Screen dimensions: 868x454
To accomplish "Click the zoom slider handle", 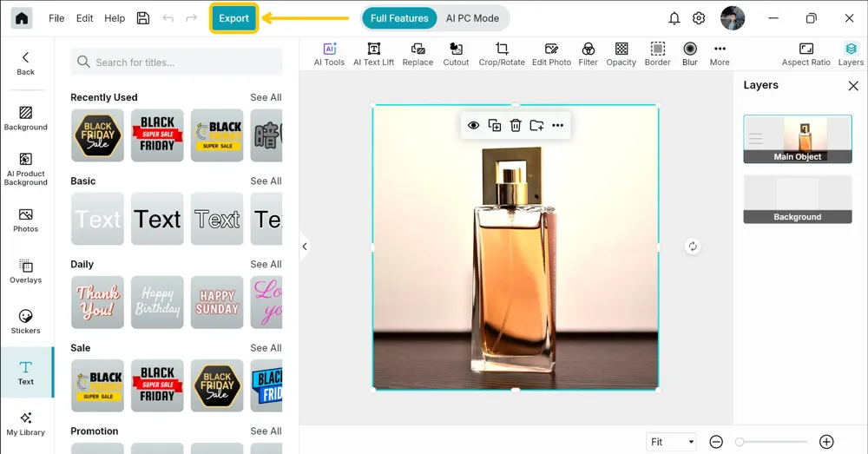I will tap(740, 442).
